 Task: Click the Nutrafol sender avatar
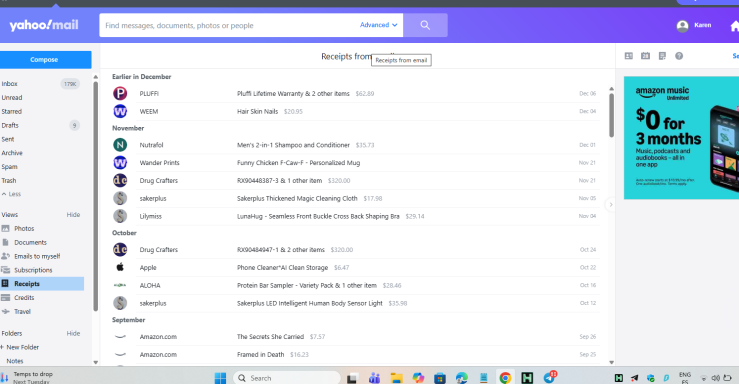pyautogui.click(x=120, y=145)
